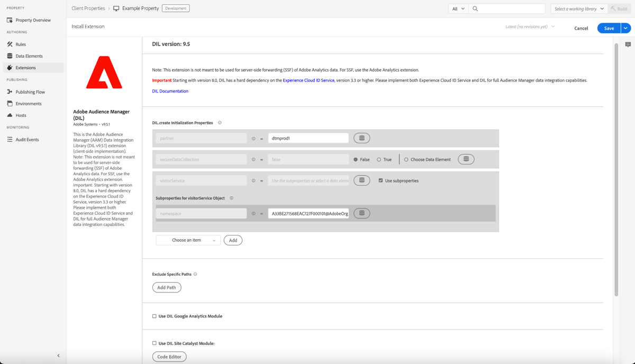Image resolution: width=635 pixels, height=364 pixels.
Task: Open the All filter dropdown next to search
Action: click(458, 8)
